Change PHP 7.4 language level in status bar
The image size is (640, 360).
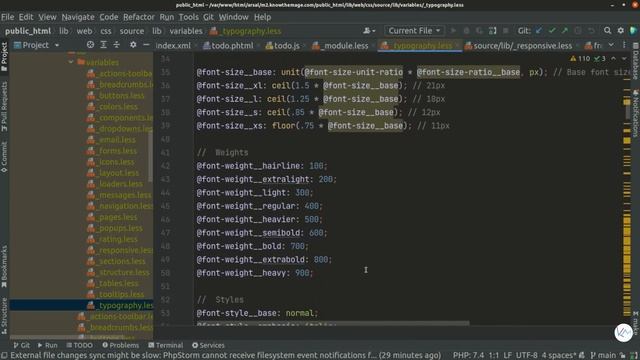click(x=469, y=356)
